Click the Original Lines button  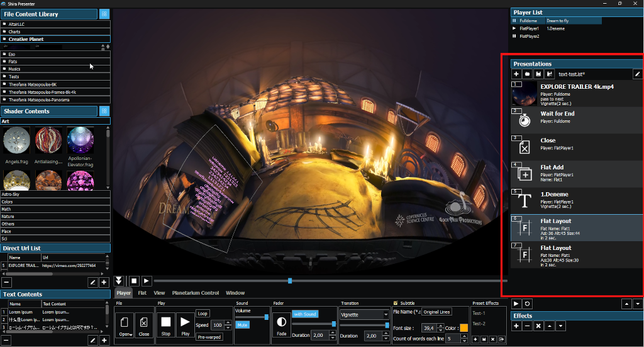[x=436, y=312]
